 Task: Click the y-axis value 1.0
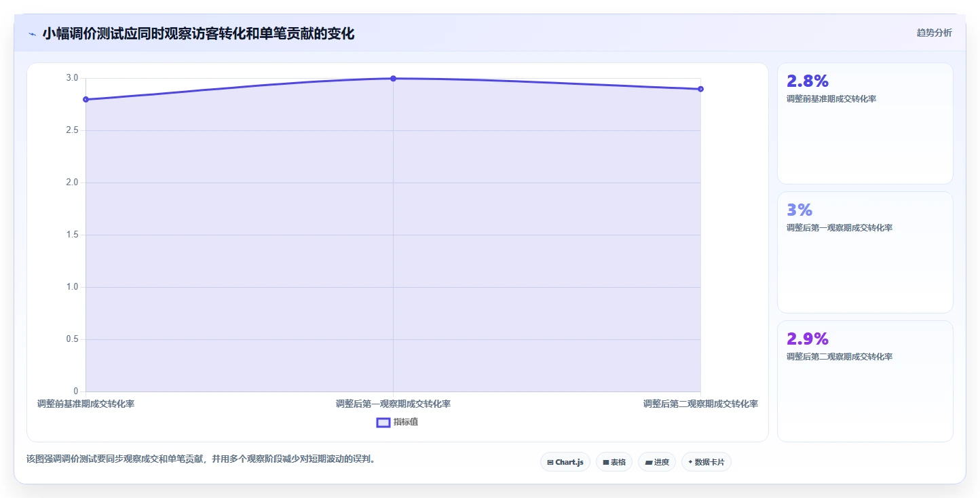tap(72, 287)
